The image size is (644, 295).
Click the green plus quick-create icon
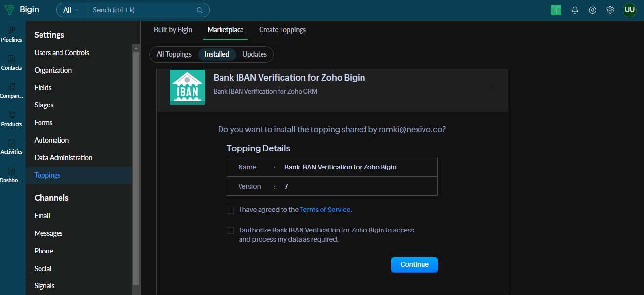click(556, 10)
